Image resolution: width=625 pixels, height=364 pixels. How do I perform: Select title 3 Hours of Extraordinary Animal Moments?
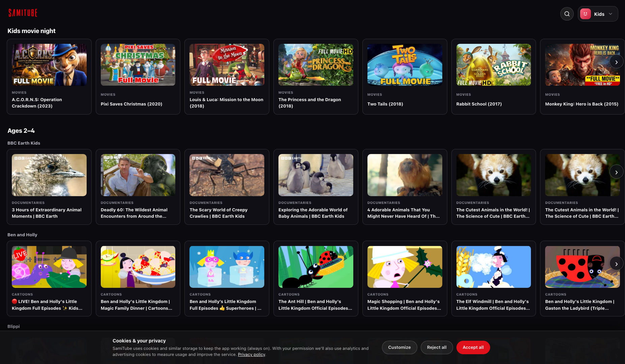point(47,213)
